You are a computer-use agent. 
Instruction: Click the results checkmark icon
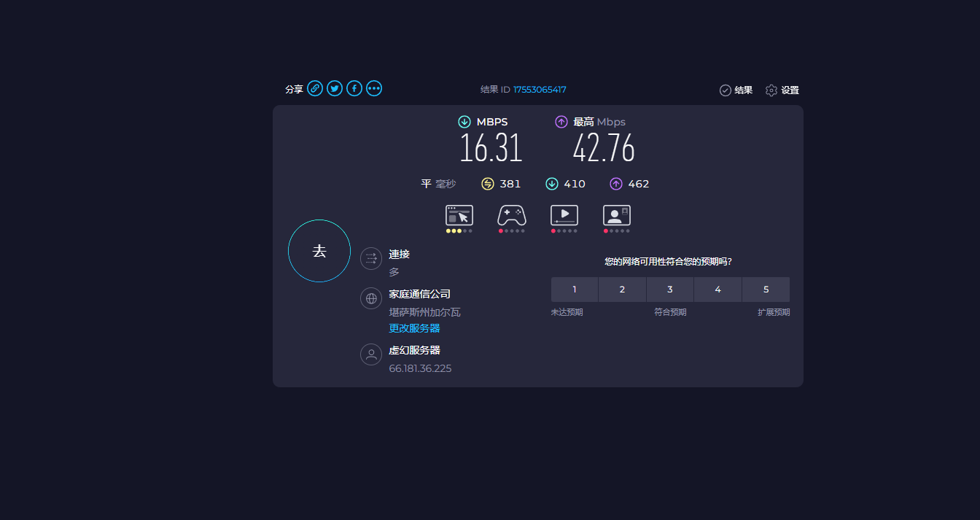coord(726,90)
